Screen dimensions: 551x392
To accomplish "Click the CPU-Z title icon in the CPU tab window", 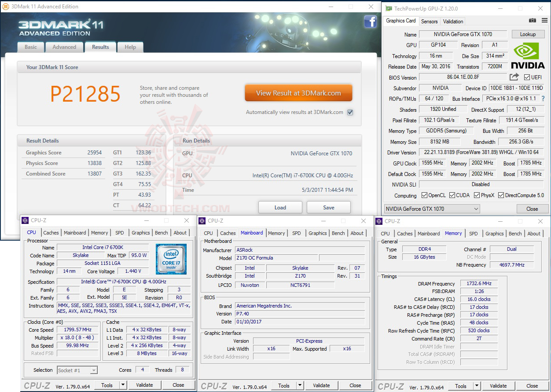I will 25,220.
